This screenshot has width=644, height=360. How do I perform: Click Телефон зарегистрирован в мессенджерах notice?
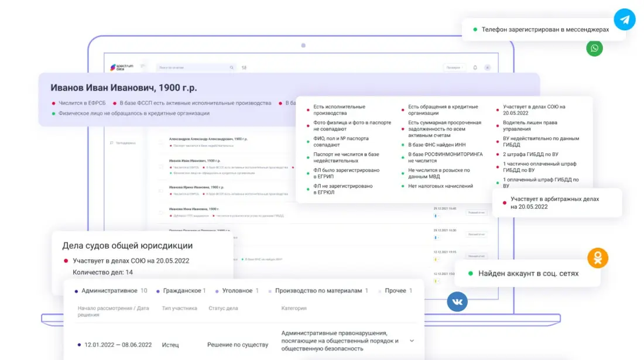click(545, 29)
